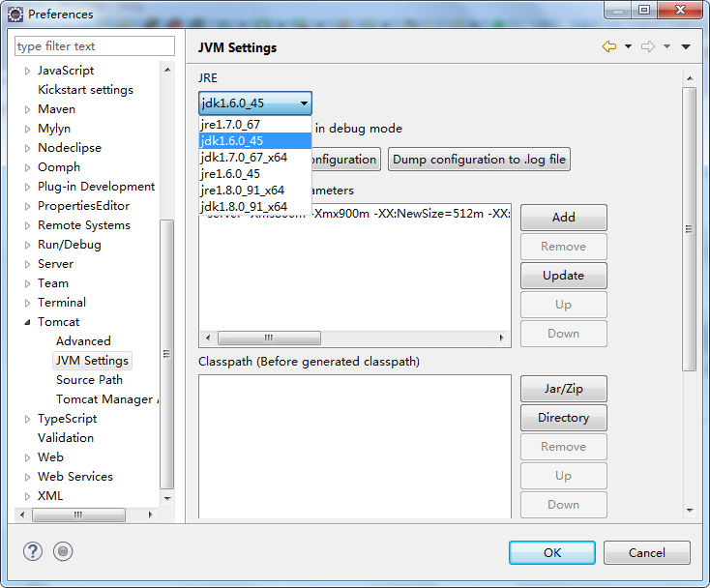Click the Jar/Zip classpath button
Screen dimensions: 710x588
tap(564, 389)
